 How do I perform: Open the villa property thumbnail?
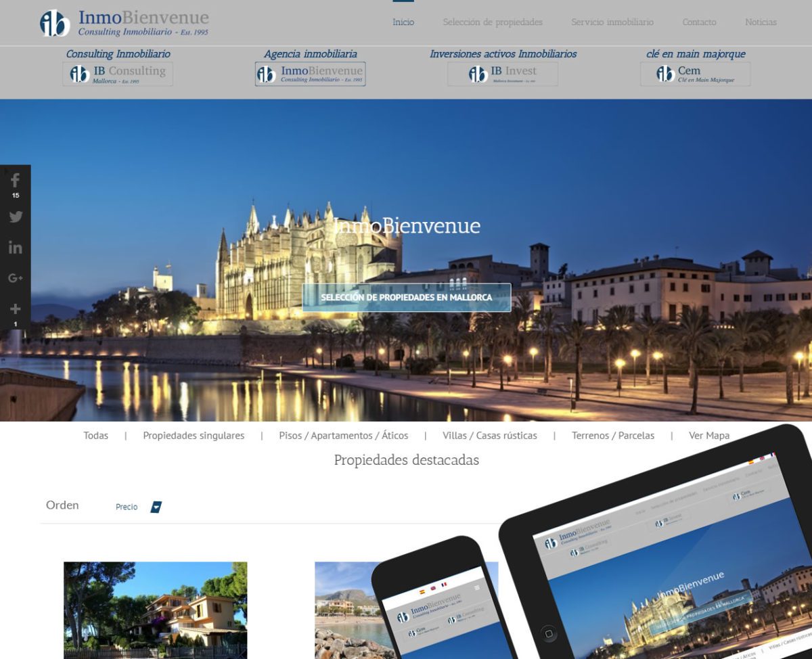click(156, 610)
